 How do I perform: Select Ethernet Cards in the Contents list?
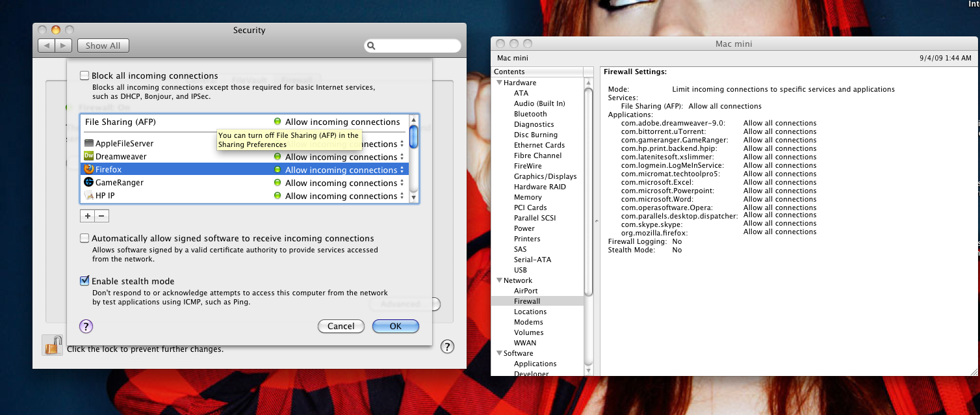[x=539, y=145]
